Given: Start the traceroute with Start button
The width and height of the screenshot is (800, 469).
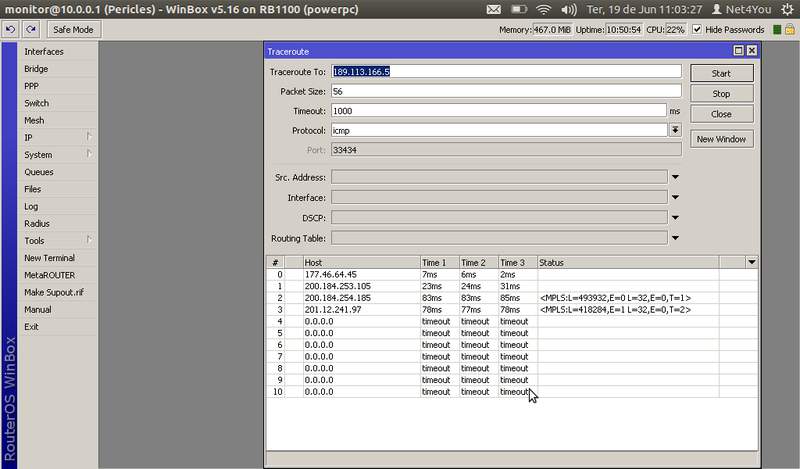Looking at the screenshot, I should (721, 73).
